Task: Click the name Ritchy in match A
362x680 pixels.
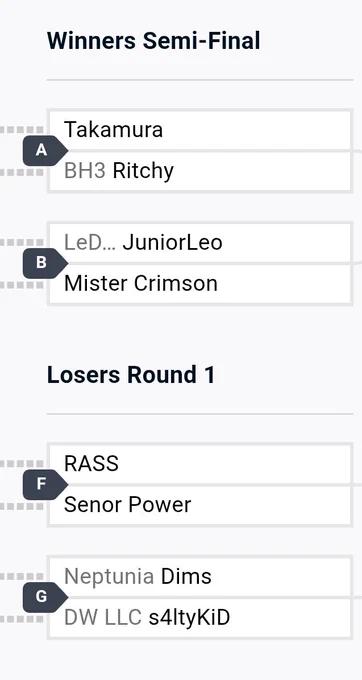Action: [x=143, y=172]
